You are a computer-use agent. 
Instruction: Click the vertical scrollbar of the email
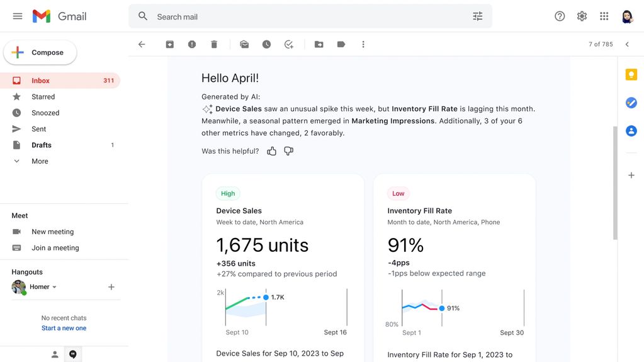[x=615, y=183]
